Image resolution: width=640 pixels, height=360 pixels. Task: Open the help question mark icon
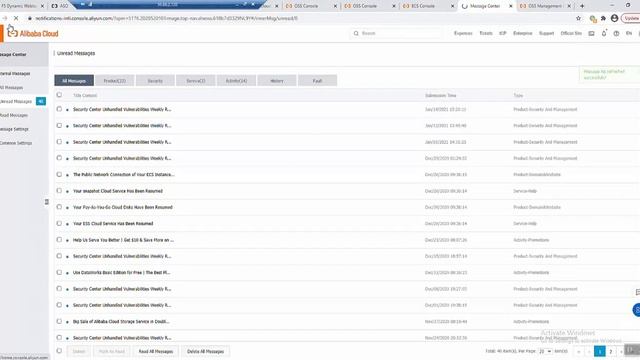tap(616, 33)
